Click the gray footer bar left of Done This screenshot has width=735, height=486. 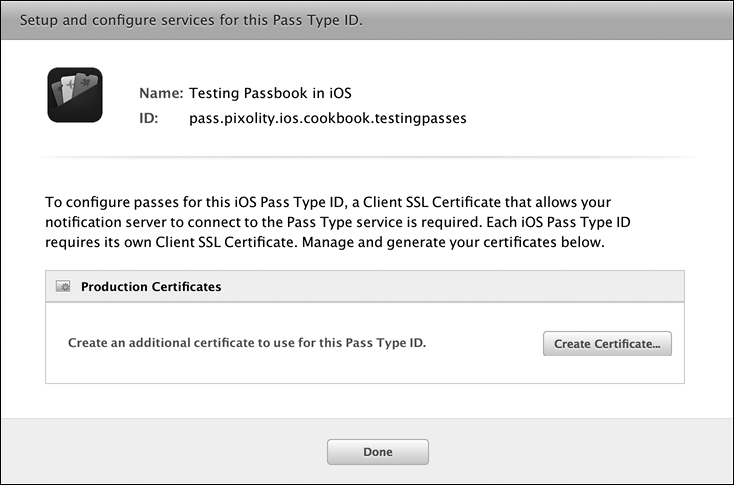(x=160, y=452)
